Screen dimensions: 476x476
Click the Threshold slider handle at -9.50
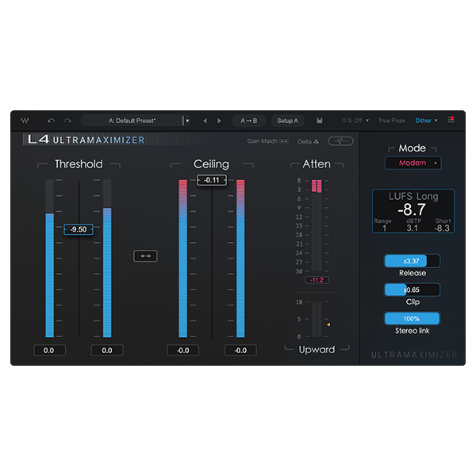coord(79,229)
